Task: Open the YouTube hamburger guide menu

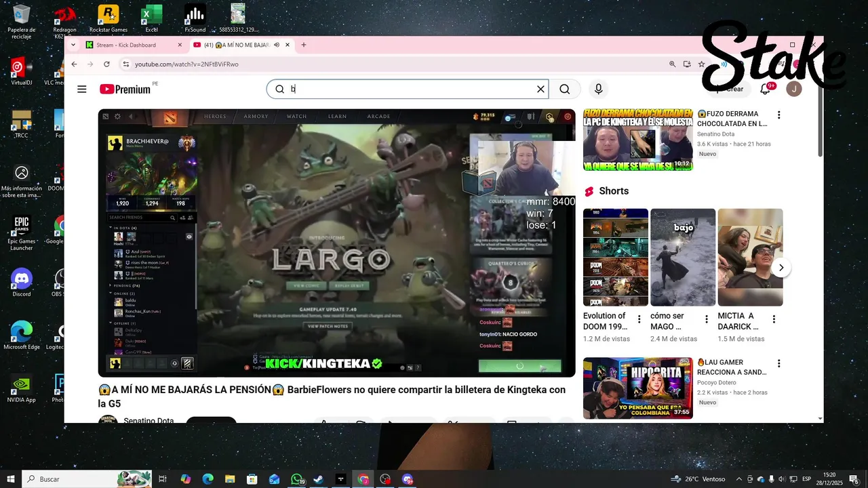Action: pyautogui.click(x=82, y=89)
